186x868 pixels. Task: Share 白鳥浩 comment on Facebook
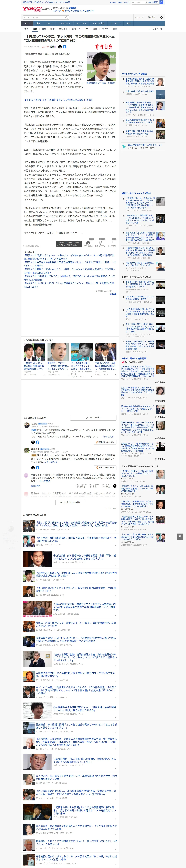click(x=38, y=442)
